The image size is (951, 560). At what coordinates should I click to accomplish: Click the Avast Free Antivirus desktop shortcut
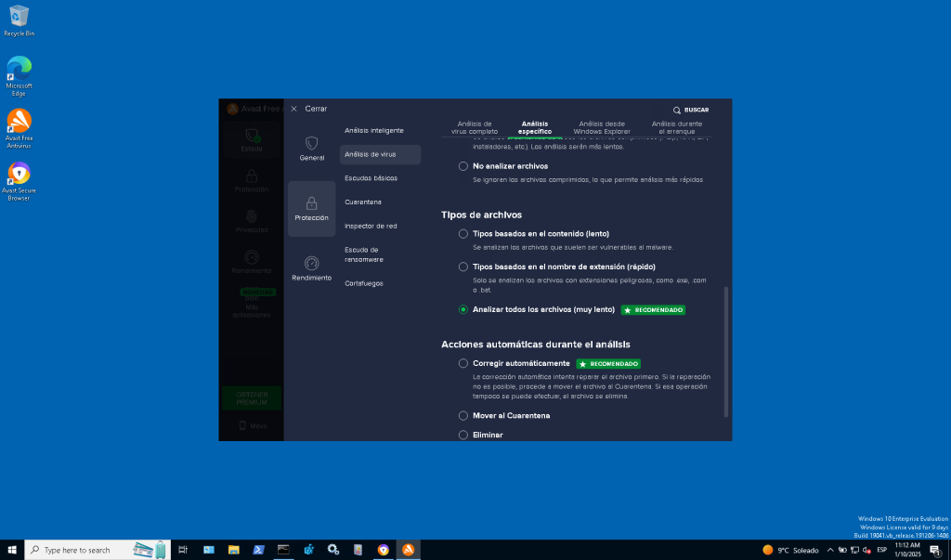pyautogui.click(x=19, y=129)
